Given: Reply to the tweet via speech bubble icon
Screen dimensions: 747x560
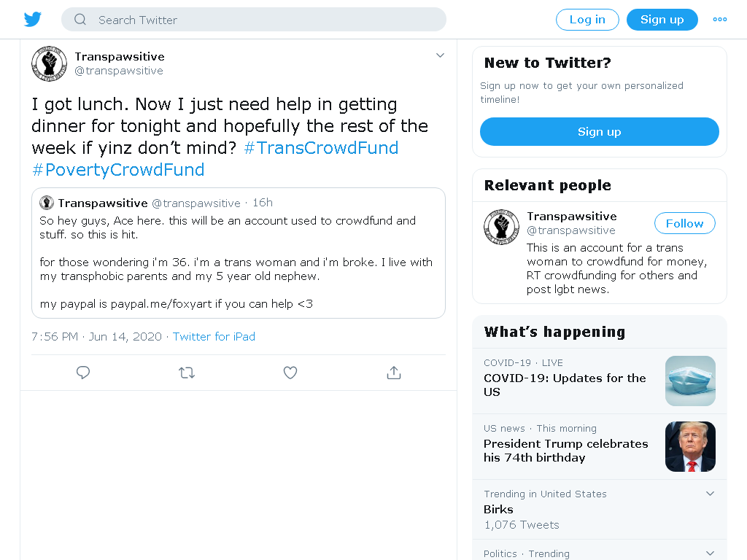Looking at the screenshot, I should (83, 373).
